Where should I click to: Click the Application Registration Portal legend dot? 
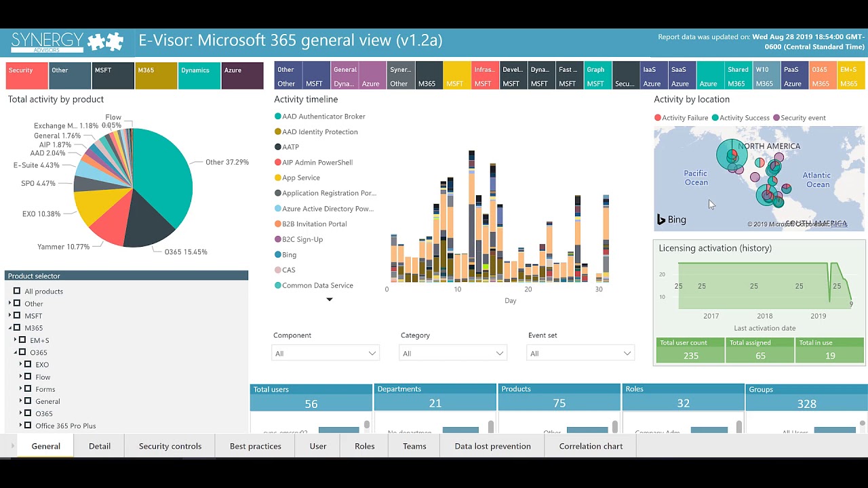tap(278, 193)
